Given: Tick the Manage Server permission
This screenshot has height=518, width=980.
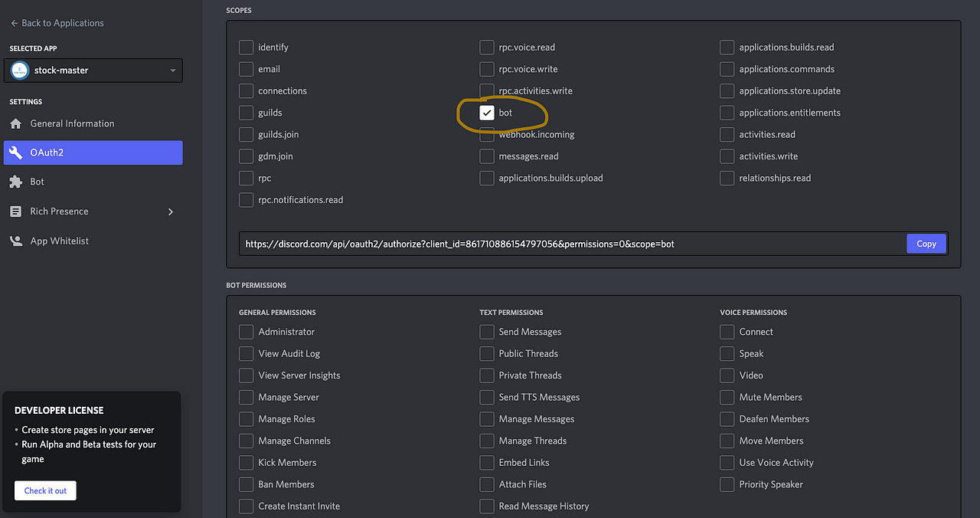Looking at the screenshot, I should (x=246, y=398).
